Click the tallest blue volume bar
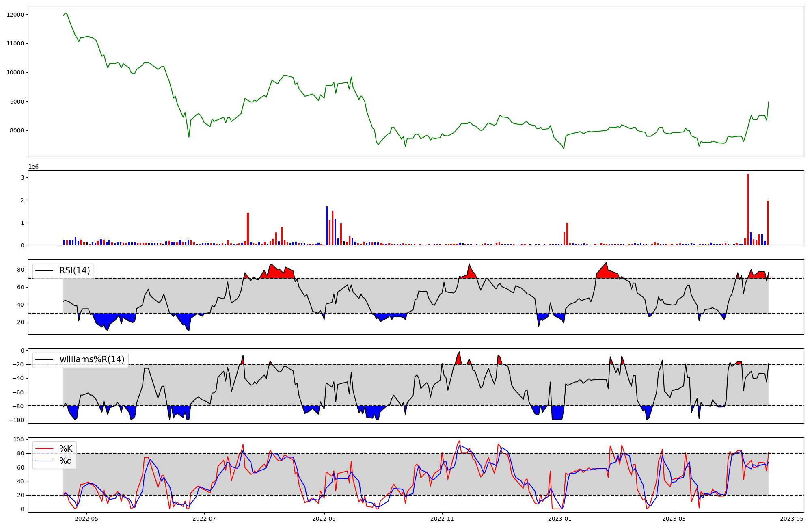The image size is (812, 528). tap(327, 225)
